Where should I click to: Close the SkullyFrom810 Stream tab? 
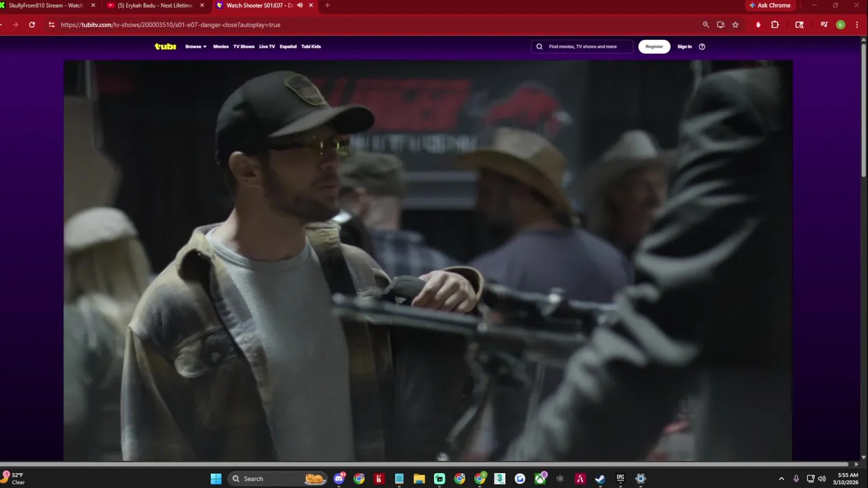[x=94, y=5]
